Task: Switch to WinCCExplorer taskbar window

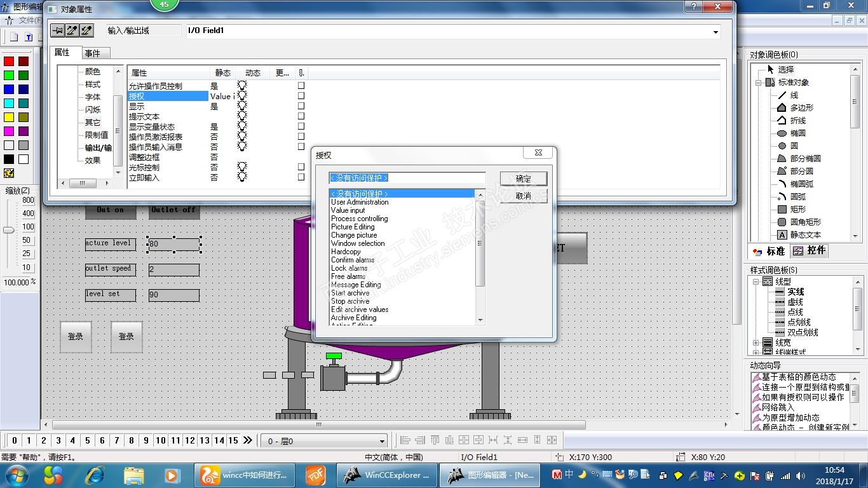Action: (386, 475)
